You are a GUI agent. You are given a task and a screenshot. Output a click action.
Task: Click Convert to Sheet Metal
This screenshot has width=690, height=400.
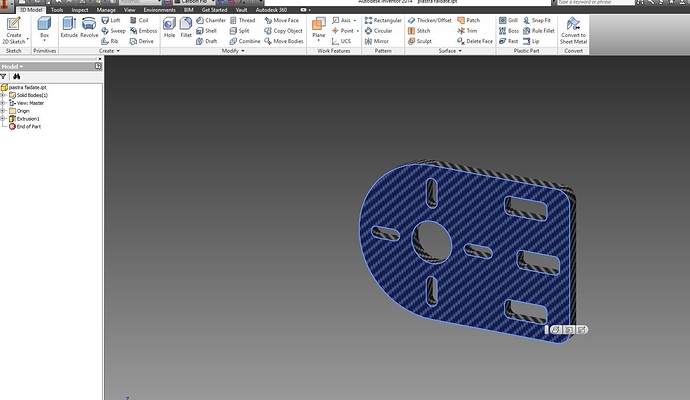pos(574,28)
